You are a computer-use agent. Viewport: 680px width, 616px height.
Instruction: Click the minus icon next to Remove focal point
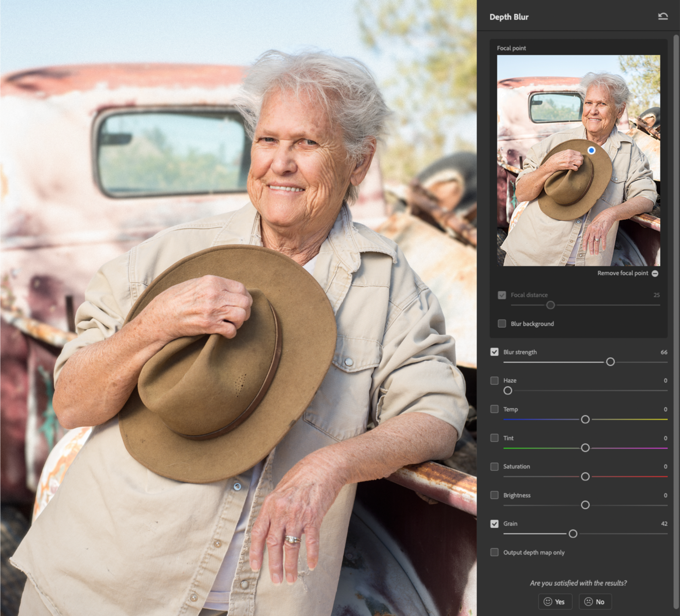pyautogui.click(x=655, y=273)
